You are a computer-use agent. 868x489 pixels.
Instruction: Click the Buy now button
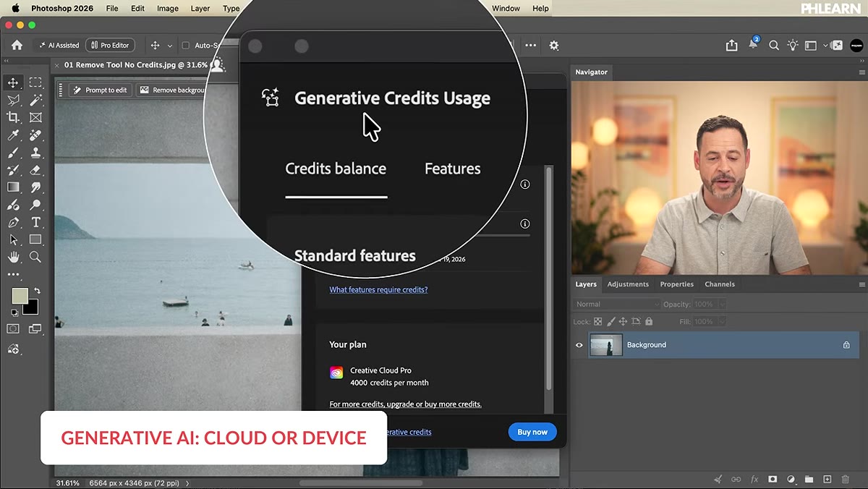532,432
